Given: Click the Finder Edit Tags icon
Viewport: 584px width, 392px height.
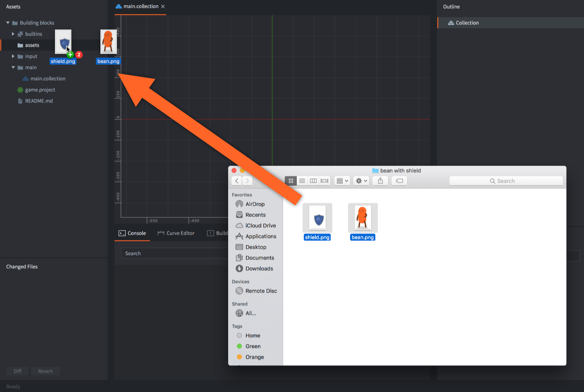Looking at the screenshot, I should (399, 181).
